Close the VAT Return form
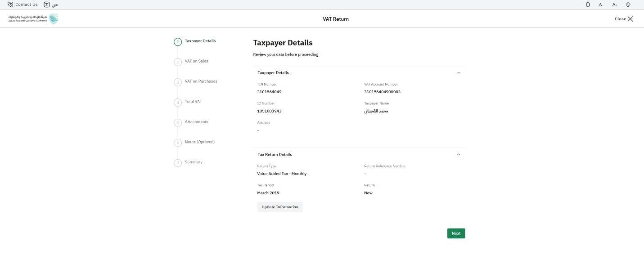 click(x=624, y=19)
